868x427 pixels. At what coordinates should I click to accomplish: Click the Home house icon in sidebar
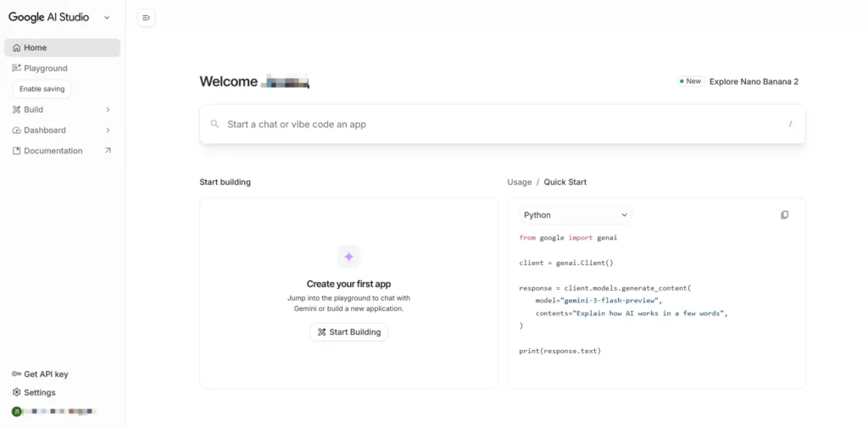click(x=17, y=47)
